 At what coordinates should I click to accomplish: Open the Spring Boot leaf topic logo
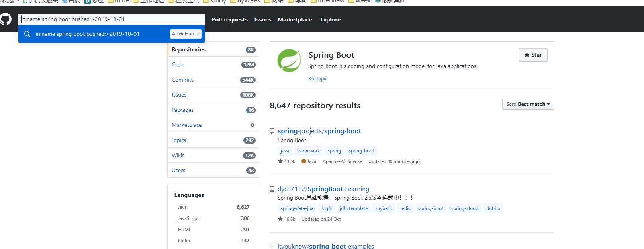289,60
